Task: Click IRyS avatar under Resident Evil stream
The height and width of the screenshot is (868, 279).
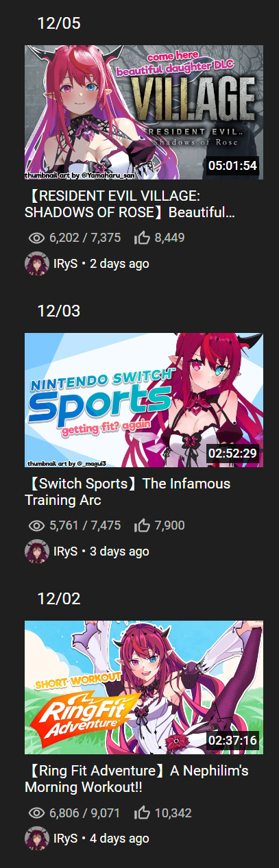Action: 36,264
